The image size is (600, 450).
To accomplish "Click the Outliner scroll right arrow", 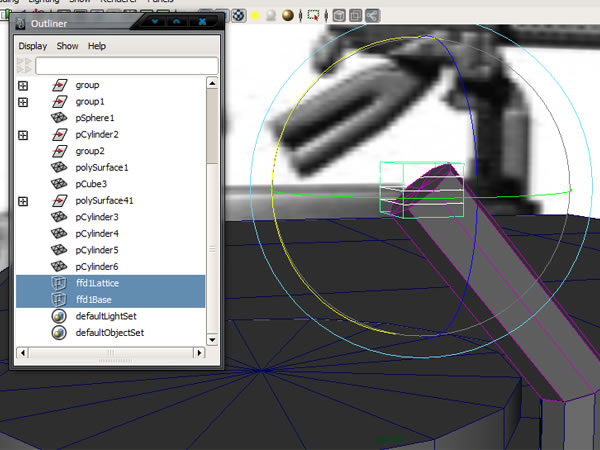I will click(x=199, y=352).
